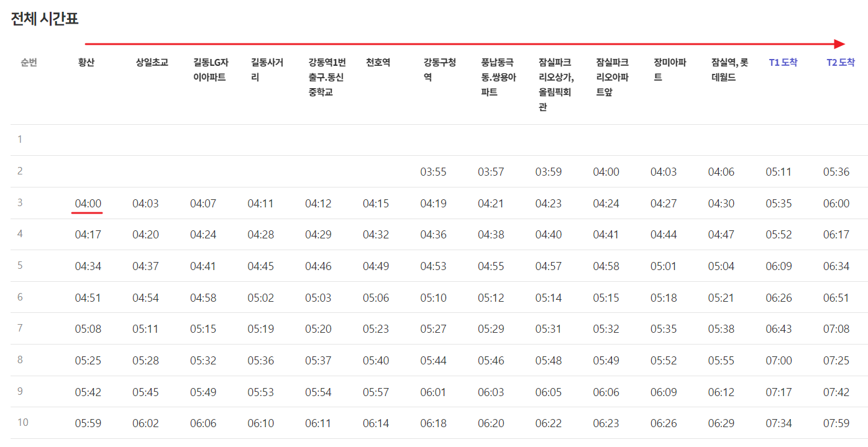Click T2 도착 time 07:59 in row 10
Viewport: 868px width, 447px height.
836,423
